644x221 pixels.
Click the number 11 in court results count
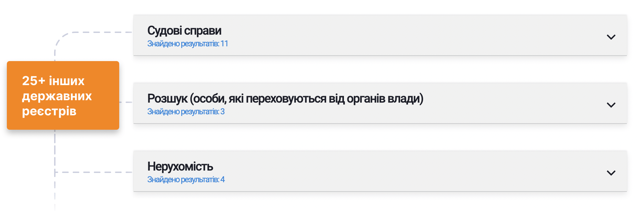coord(224,44)
